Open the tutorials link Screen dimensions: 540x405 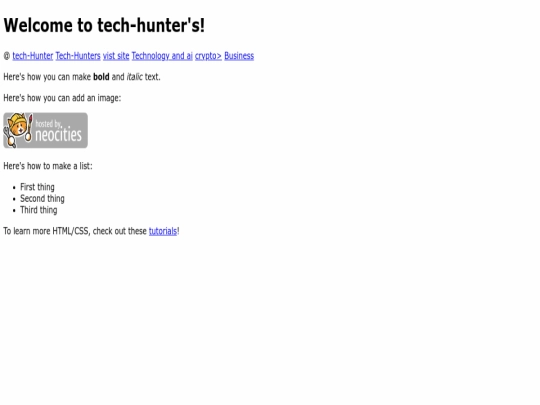pyautogui.click(x=163, y=231)
